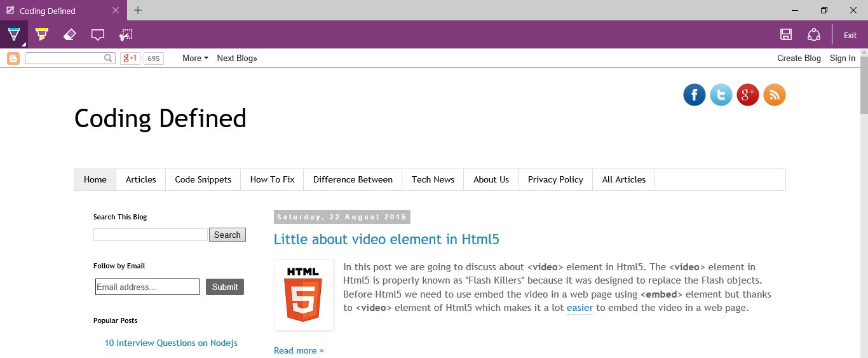Viewport: 868px width, 358px height.
Task: Open the Home menu tab
Action: tap(95, 179)
